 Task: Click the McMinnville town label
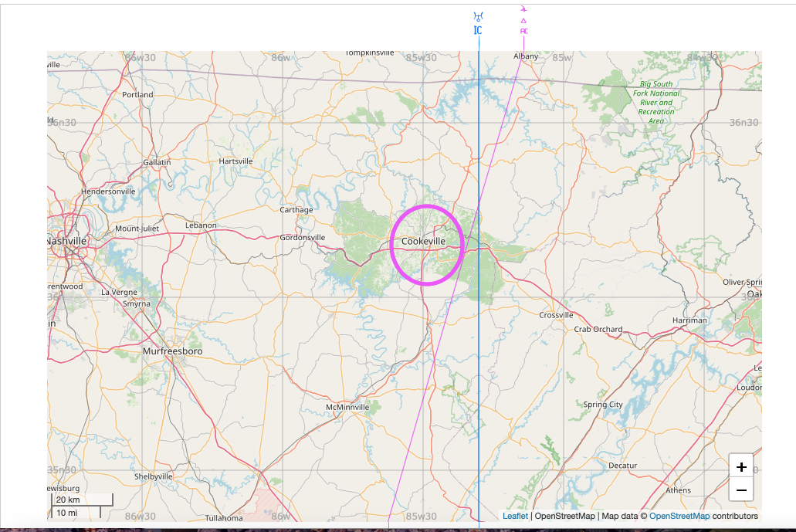(347, 407)
